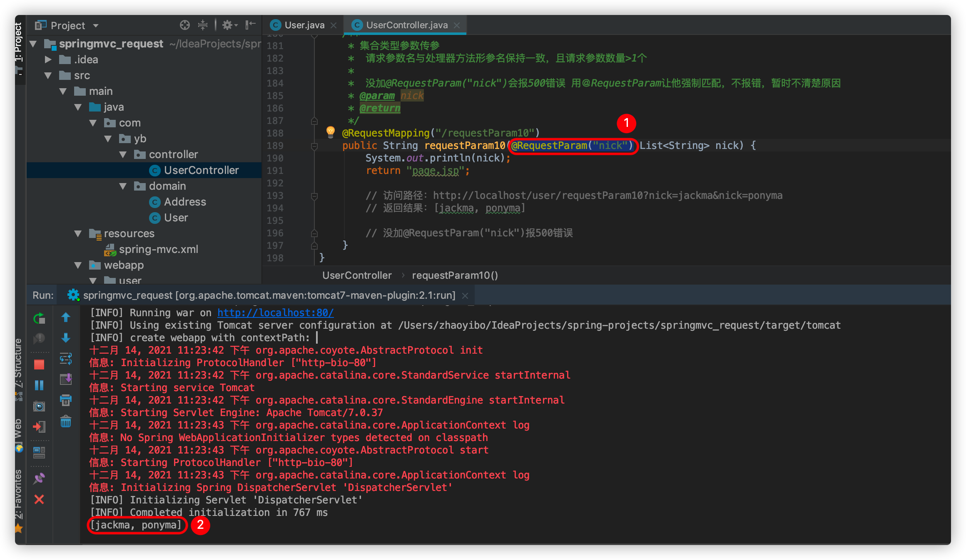
Task: Open the http://localhost:80/ link
Action: click(275, 313)
